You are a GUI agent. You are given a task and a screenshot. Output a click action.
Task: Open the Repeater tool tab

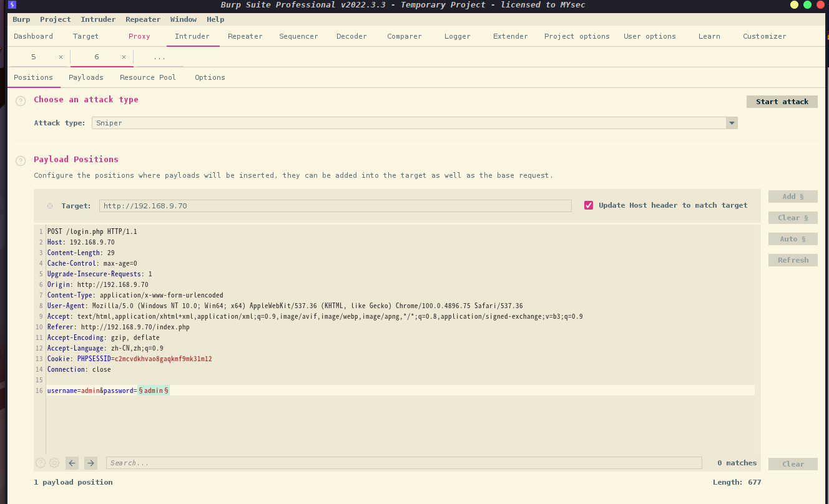[x=245, y=36]
